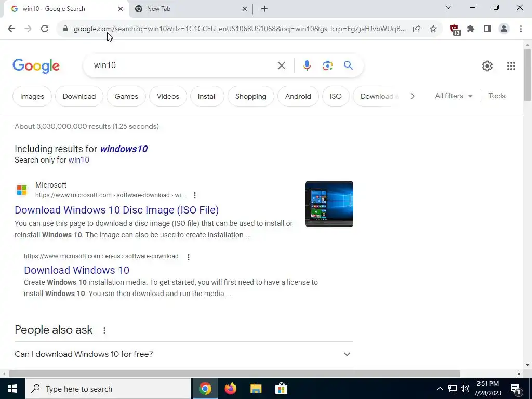Select the Install filter chip

tap(207, 96)
